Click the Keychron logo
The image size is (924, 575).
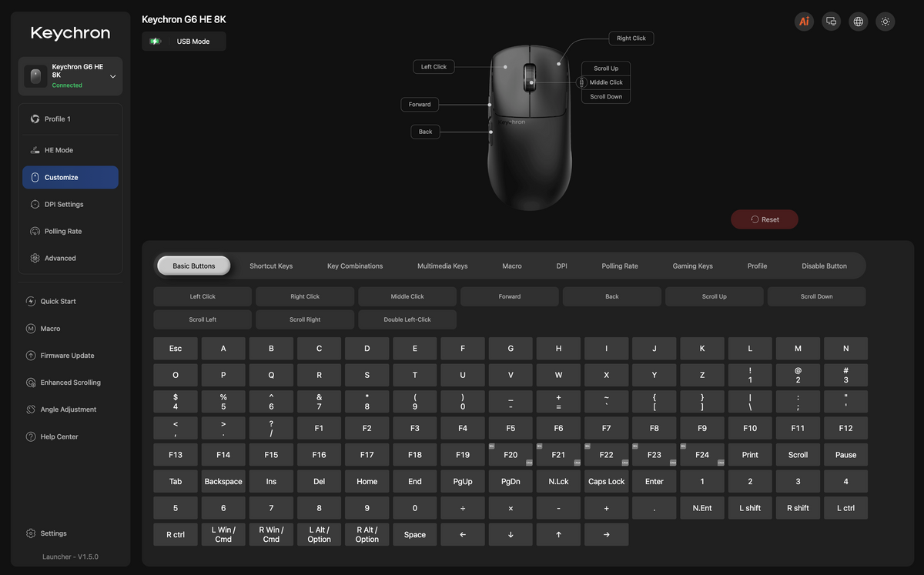tap(70, 33)
